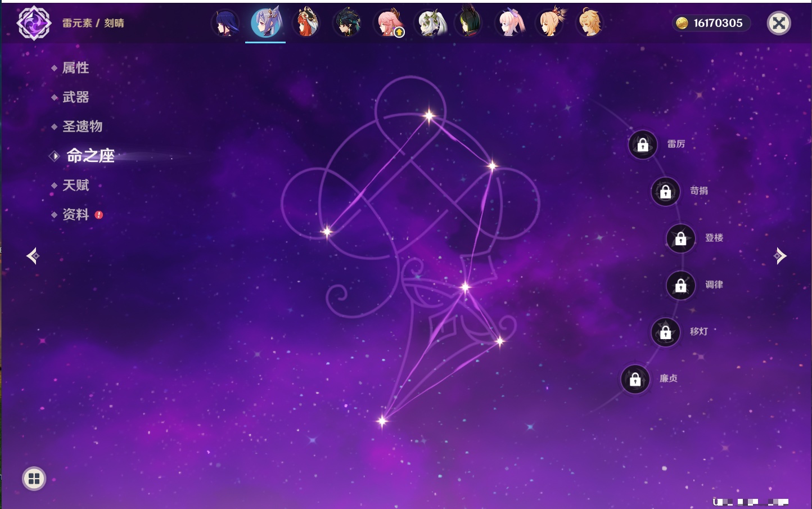Open the 武器 weapon tab
Screen dimensions: 812x509
pos(75,97)
